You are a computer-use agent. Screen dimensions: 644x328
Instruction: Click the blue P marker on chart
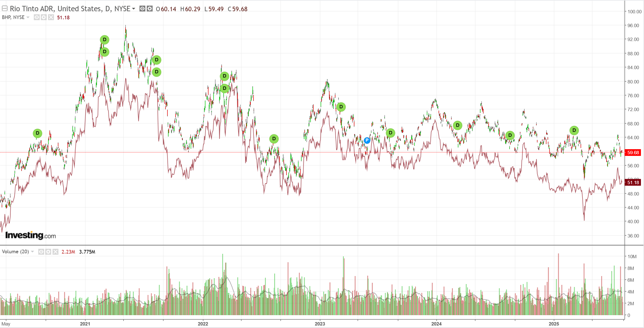[x=367, y=140]
